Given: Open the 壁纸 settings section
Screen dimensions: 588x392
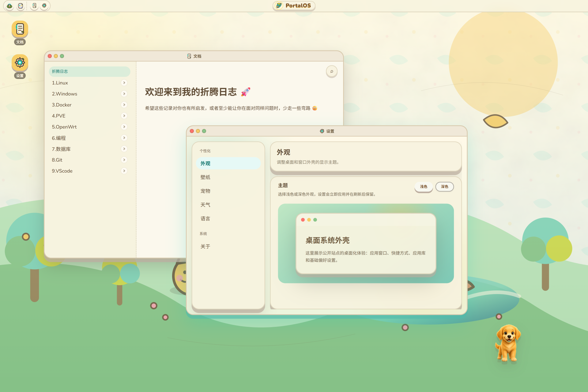Looking at the screenshot, I should click(x=228, y=177).
